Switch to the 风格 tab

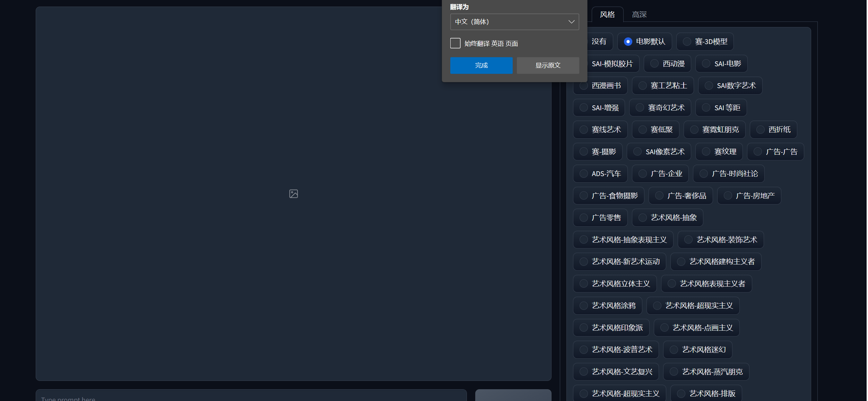pos(607,15)
